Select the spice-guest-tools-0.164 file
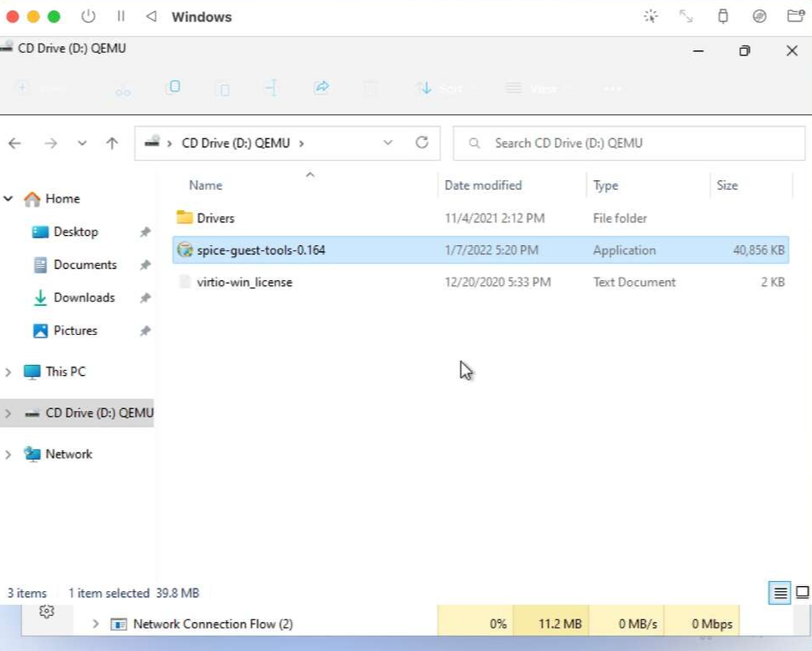The width and height of the screenshot is (812, 651). (480, 250)
